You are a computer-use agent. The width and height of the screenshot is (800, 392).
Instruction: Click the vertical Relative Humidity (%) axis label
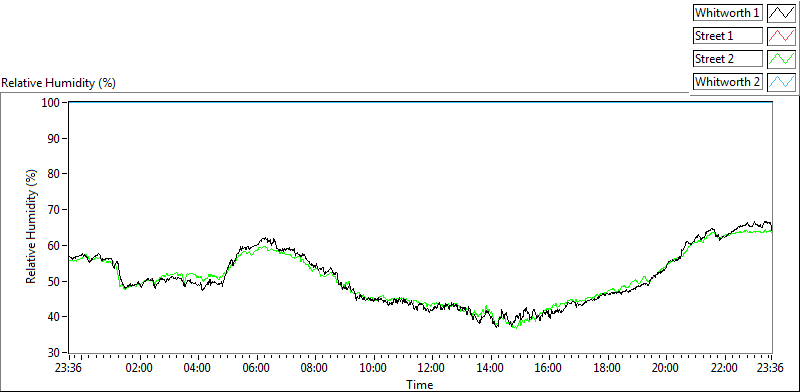32,227
